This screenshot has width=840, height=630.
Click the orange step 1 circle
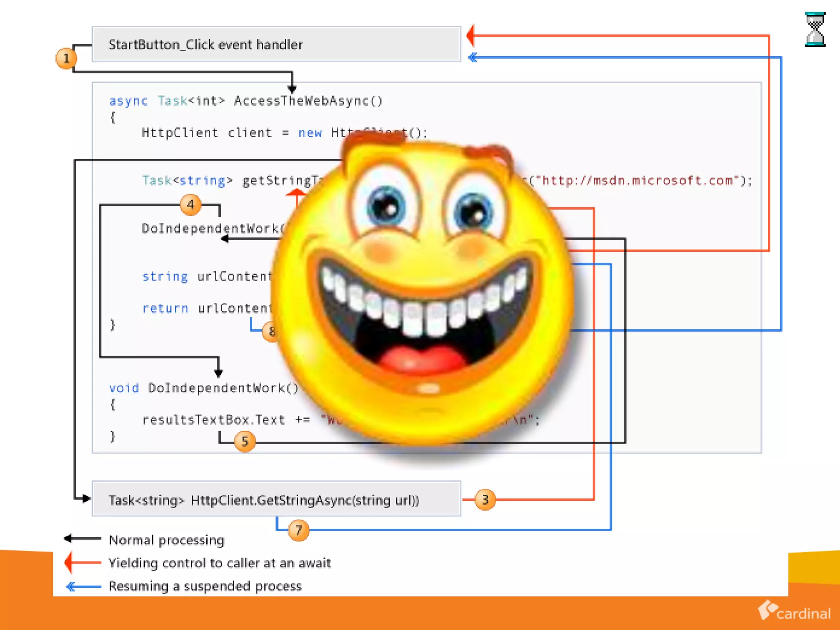click(66, 58)
